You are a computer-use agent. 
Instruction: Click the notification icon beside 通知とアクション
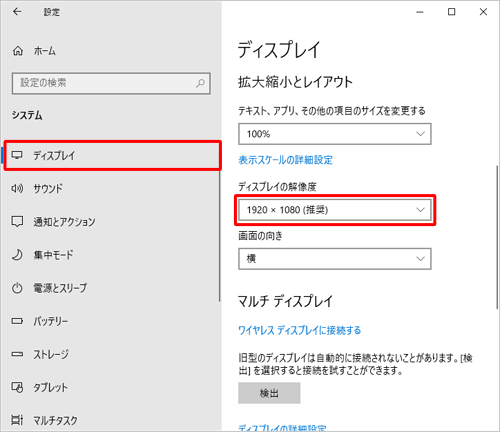tap(17, 222)
